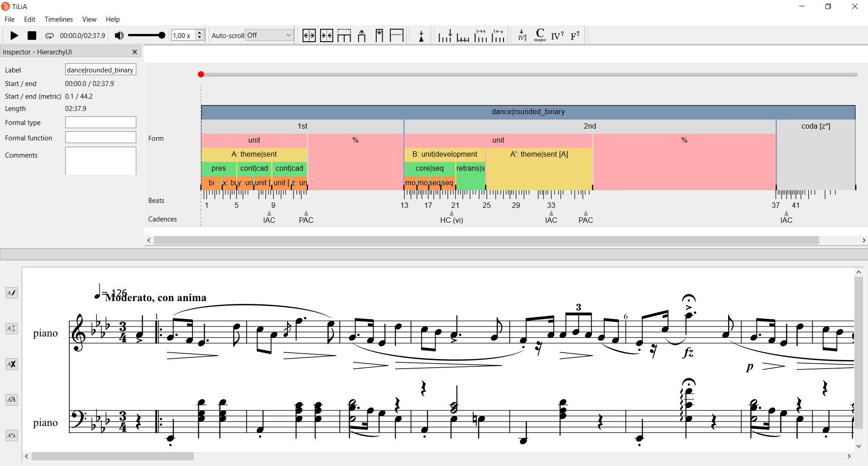The width and height of the screenshot is (868, 466).
Task: Click the add beat icon
Action: click(x=445, y=35)
